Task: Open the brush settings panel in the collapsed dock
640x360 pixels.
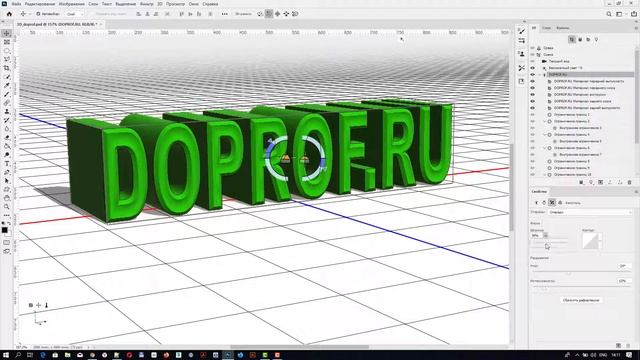Action: coord(522,31)
